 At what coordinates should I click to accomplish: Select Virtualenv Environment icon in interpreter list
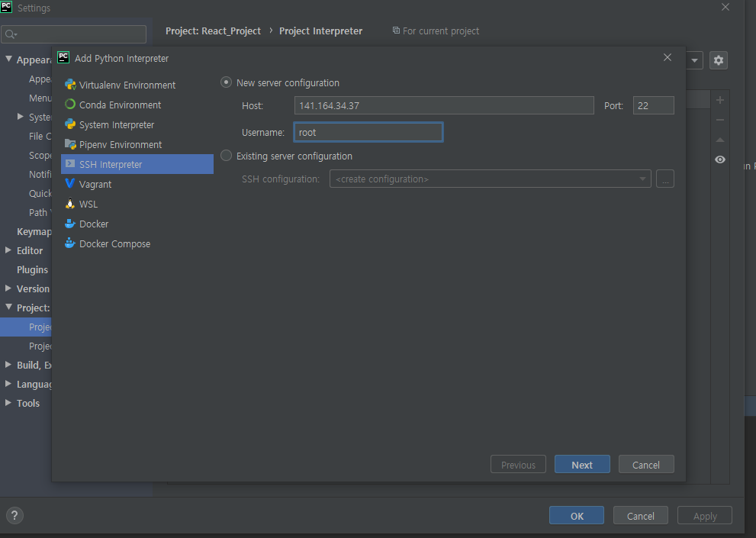click(x=70, y=85)
